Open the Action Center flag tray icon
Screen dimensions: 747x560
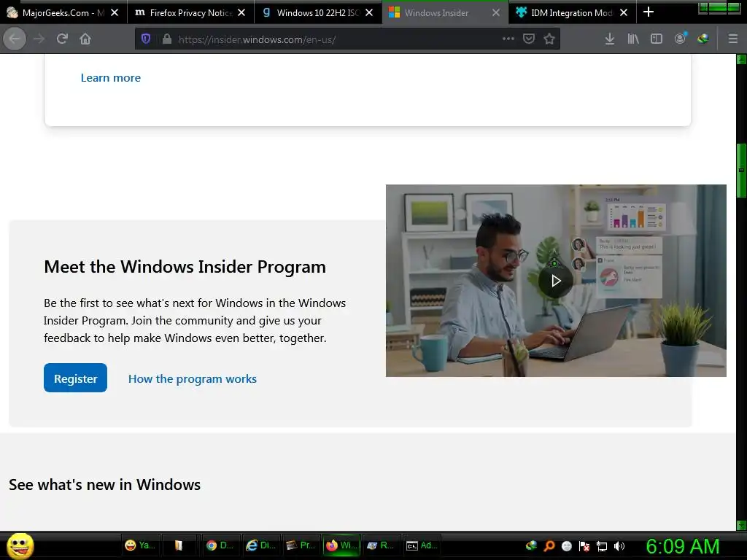tap(584, 546)
